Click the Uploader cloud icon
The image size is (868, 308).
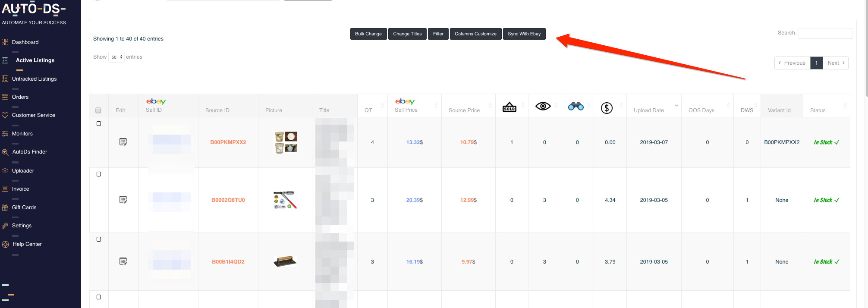click(x=5, y=171)
